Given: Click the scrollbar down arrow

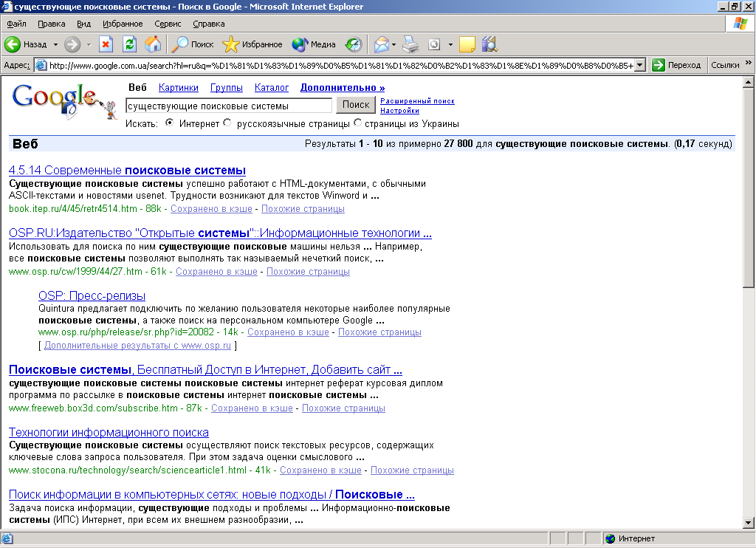Looking at the screenshot, I should coord(748,522).
